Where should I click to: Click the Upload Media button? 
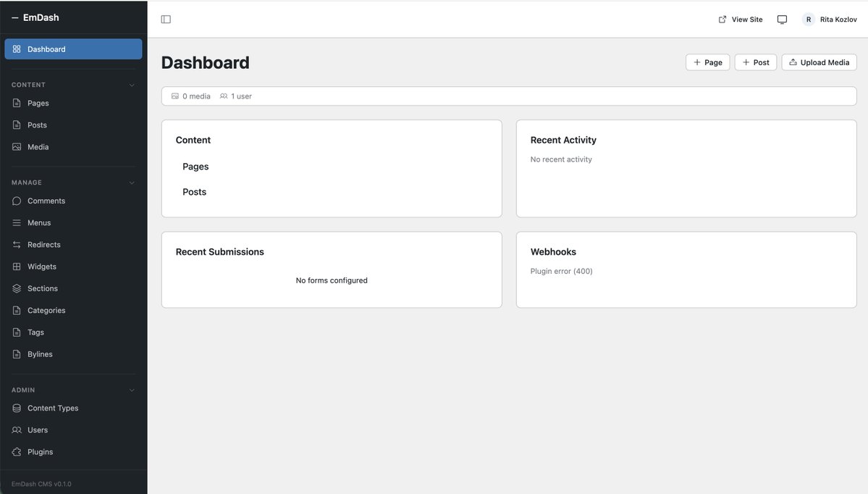[819, 62]
